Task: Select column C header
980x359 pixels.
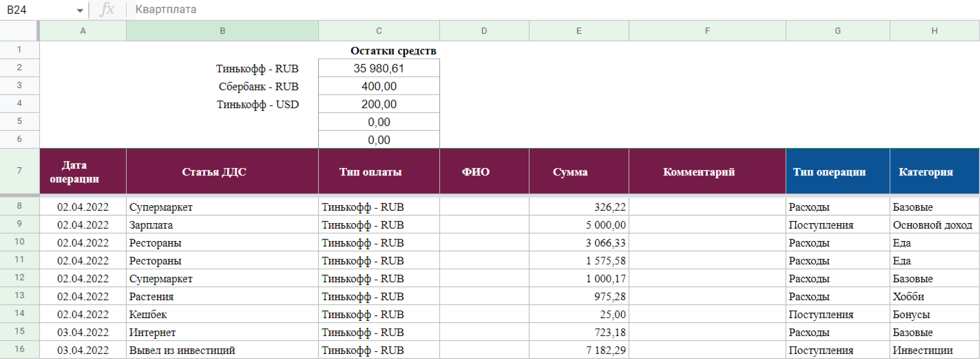Action: pyautogui.click(x=379, y=31)
